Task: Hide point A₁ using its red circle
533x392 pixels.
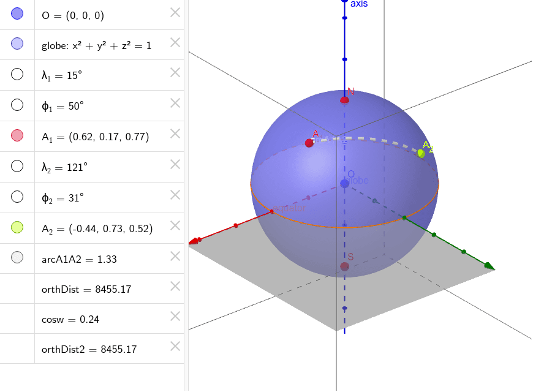Action: 17,135
